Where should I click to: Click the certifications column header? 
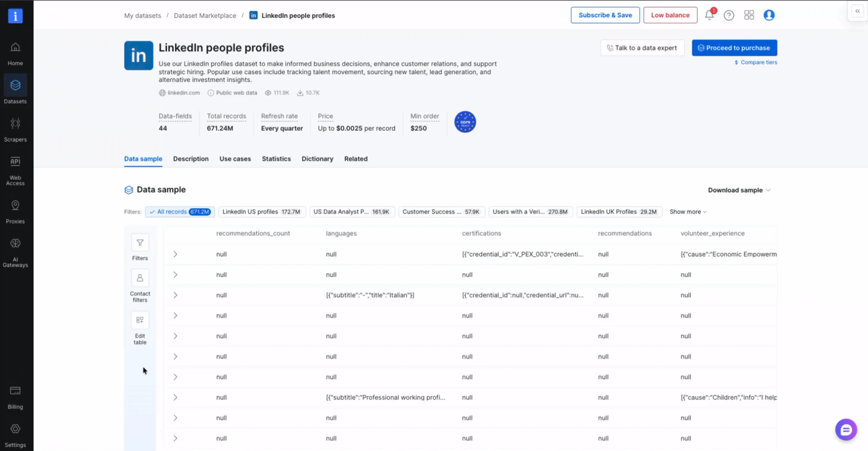481,233
